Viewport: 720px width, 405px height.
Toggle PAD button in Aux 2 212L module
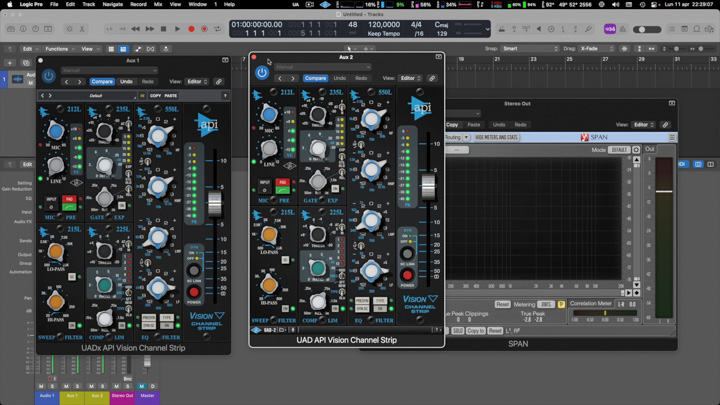point(282,182)
